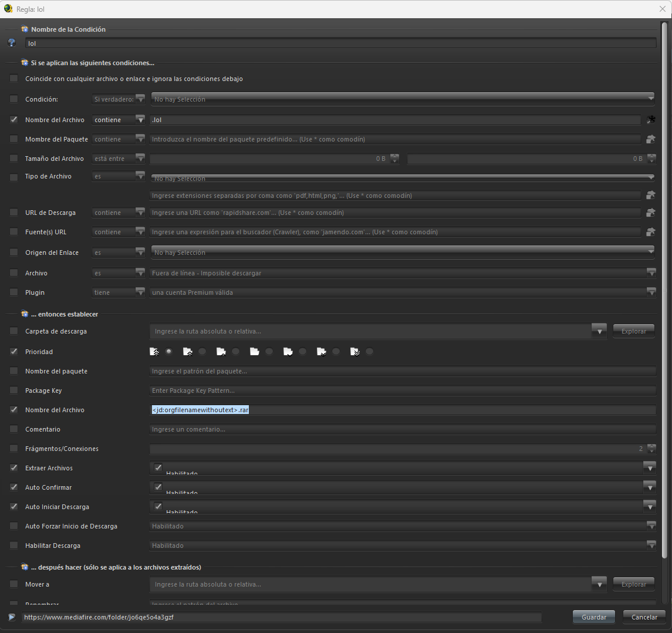Uncheck the Prioridad checkbox
This screenshot has width=672, height=633.
(13, 352)
